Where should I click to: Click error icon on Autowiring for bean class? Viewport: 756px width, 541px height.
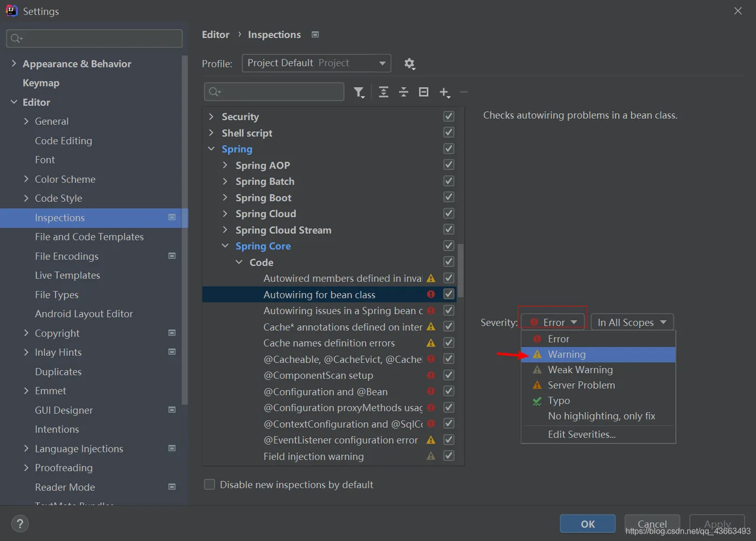point(431,294)
